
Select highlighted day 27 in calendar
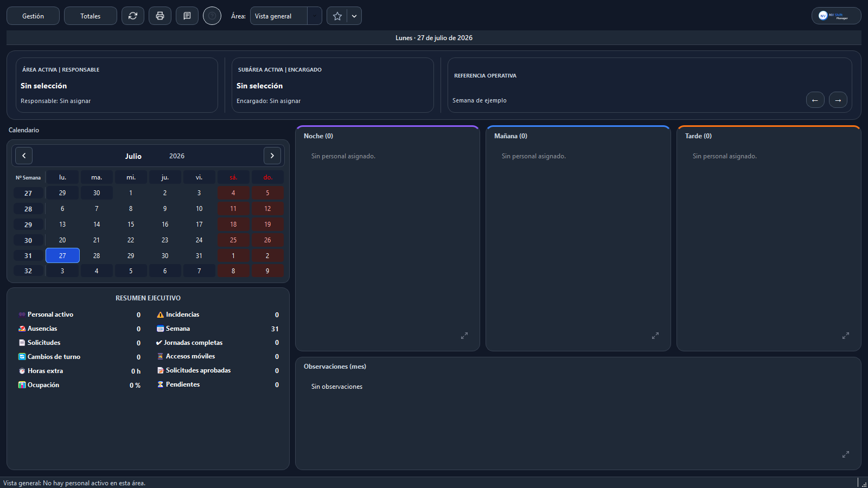[x=62, y=255]
